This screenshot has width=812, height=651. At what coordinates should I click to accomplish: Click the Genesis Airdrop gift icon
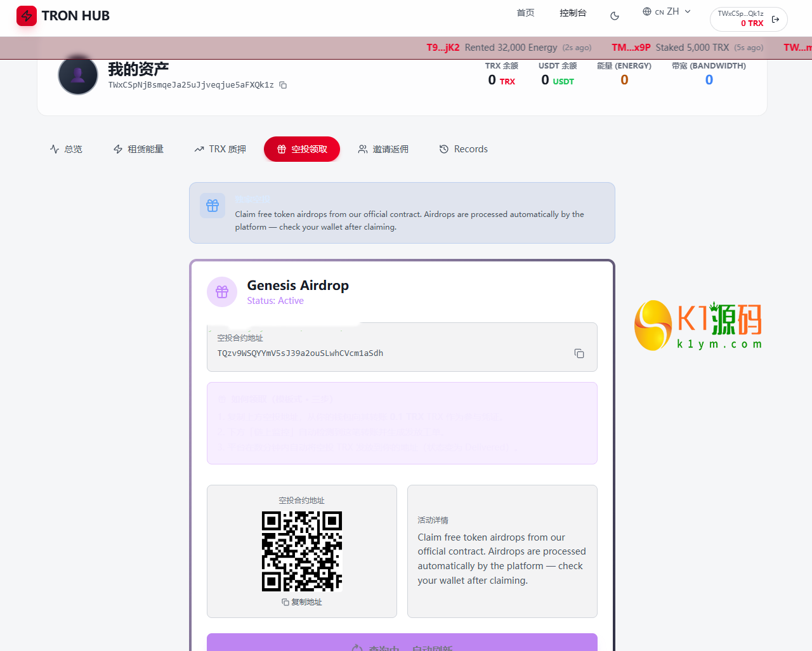point(222,292)
